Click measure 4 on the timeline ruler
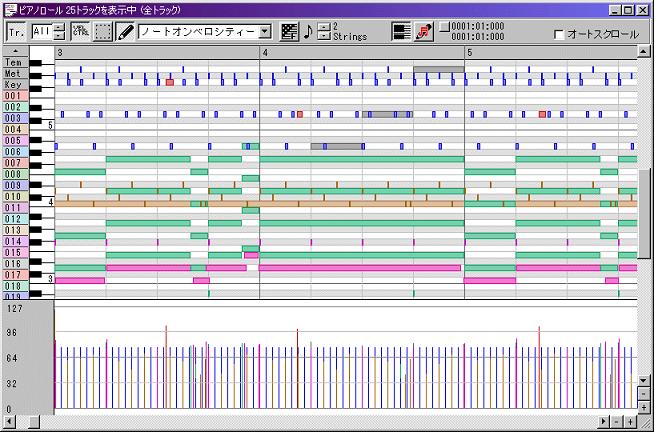Image resolution: width=654 pixels, height=432 pixels. click(264, 52)
